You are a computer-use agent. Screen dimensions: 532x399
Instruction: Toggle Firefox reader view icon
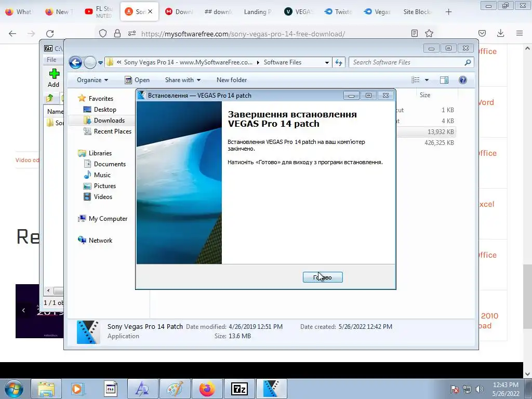(414, 33)
